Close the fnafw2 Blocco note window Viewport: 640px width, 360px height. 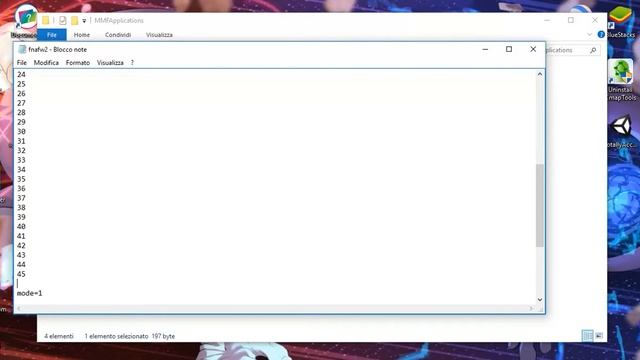(533, 49)
